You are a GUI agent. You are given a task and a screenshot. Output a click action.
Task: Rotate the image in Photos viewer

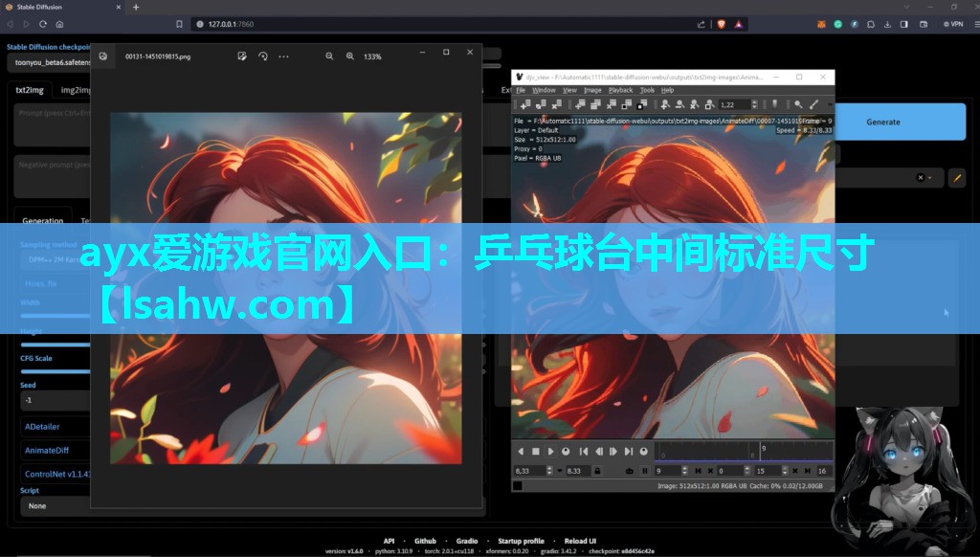click(262, 56)
